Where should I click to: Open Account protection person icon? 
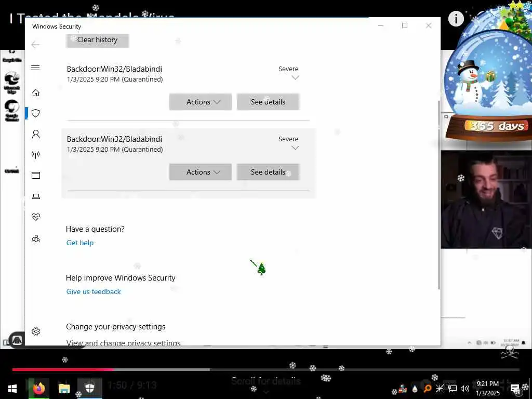(36, 134)
